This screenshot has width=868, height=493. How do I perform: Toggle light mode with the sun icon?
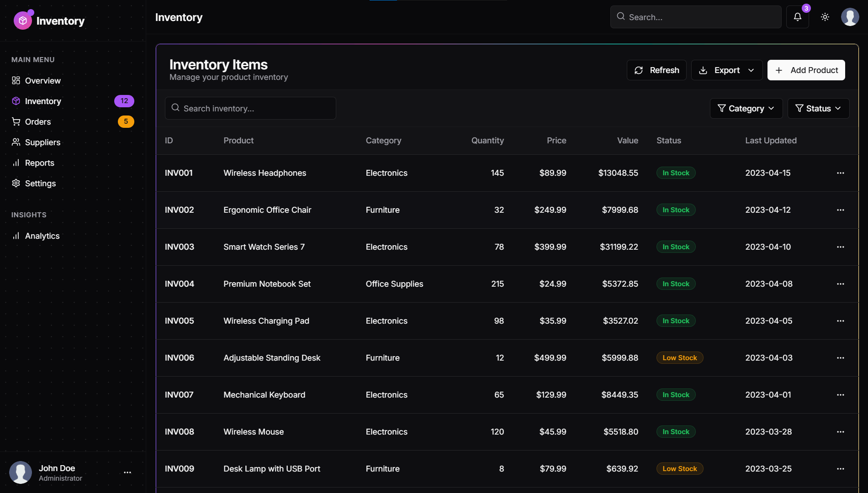[825, 17]
